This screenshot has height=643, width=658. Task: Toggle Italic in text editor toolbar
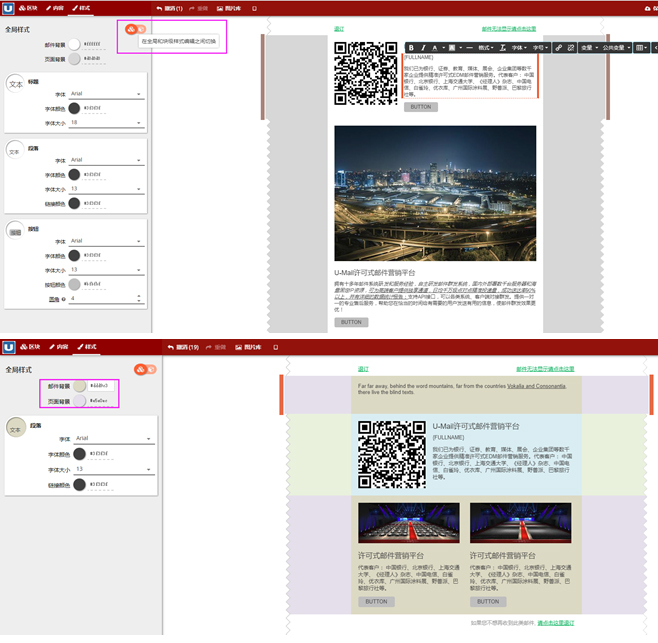(423, 48)
